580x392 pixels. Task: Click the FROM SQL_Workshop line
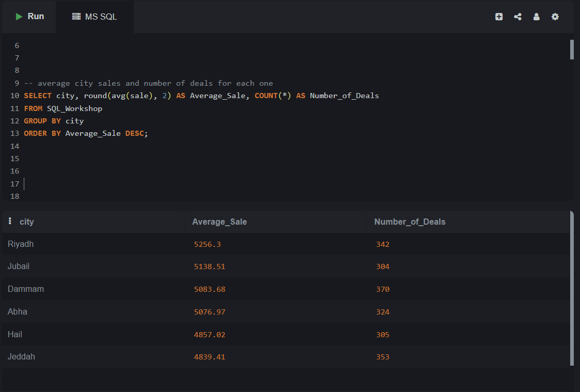pos(63,108)
